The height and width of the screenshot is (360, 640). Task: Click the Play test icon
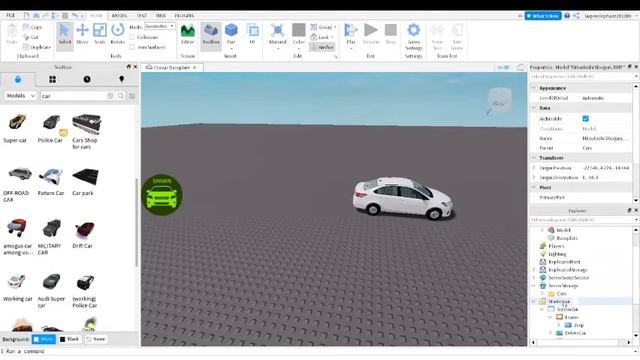(351, 31)
